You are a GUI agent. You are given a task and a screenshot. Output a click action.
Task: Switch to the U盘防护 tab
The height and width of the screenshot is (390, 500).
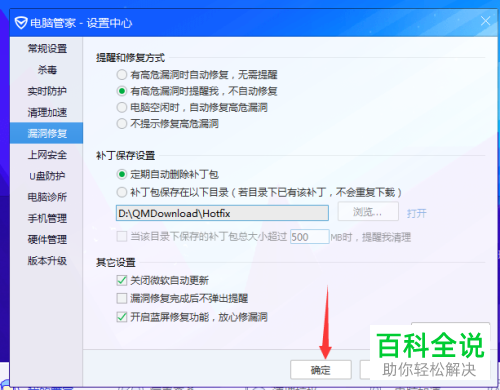click(x=47, y=176)
